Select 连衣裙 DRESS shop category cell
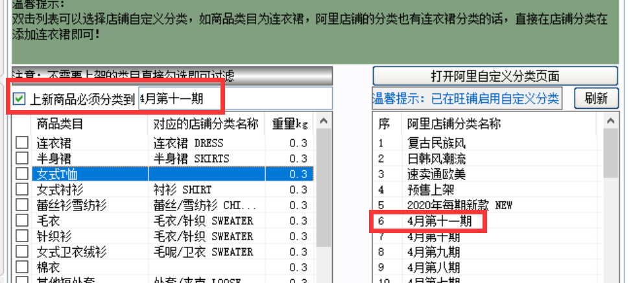Viewport: 644px width, 283px height. [x=188, y=143]
